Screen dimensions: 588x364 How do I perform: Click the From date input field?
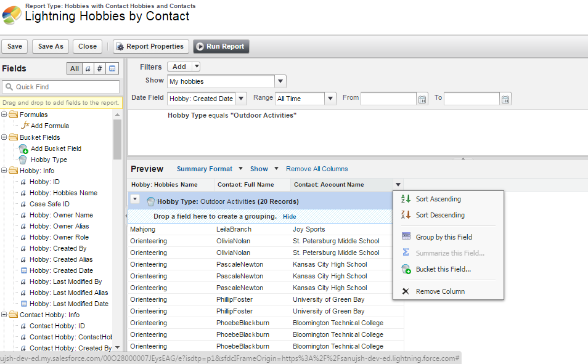click(388, 99)
